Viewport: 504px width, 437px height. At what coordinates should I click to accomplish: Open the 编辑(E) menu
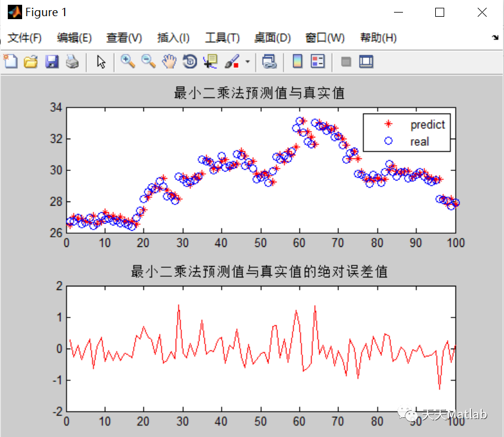click(x=74, y=38)
